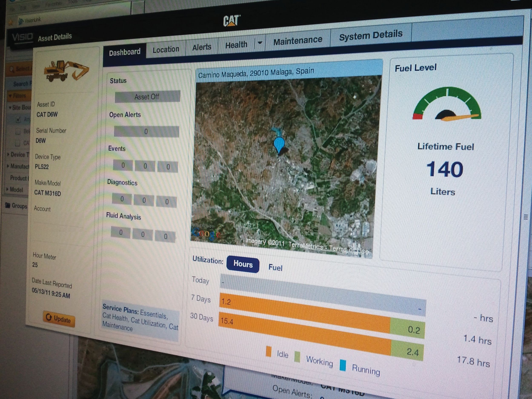Click the Hour Meter value 25

35,265
